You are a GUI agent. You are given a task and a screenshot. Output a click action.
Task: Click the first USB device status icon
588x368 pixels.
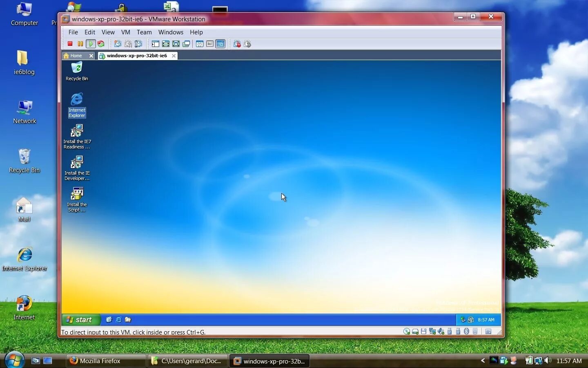450,332
